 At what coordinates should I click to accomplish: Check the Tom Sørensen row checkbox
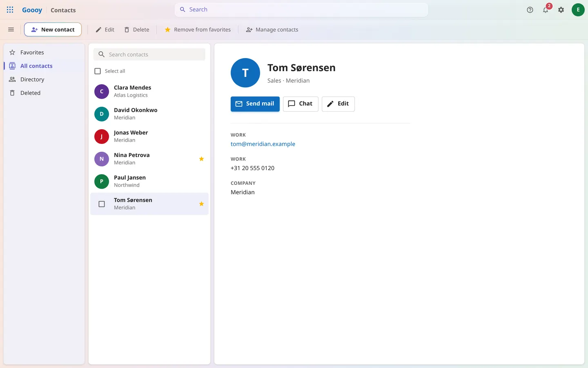coord(102,204)
